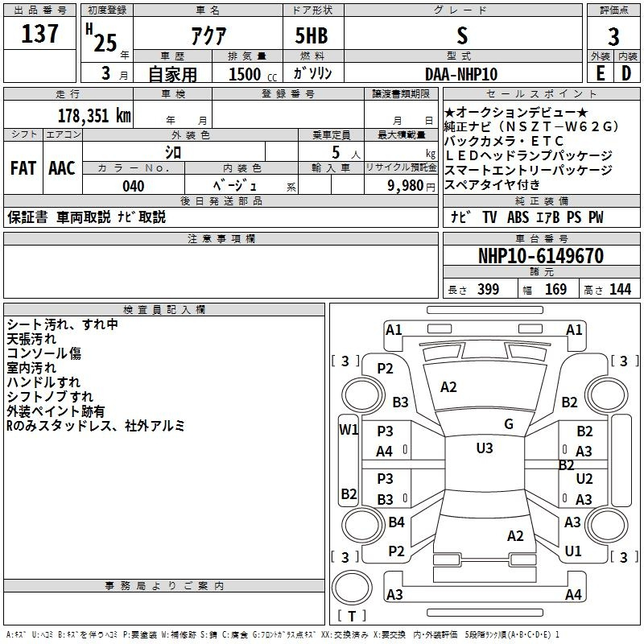Select the car name アクア
The height and width of the screenshot is (644, 644).
click(x=207, y=35)
